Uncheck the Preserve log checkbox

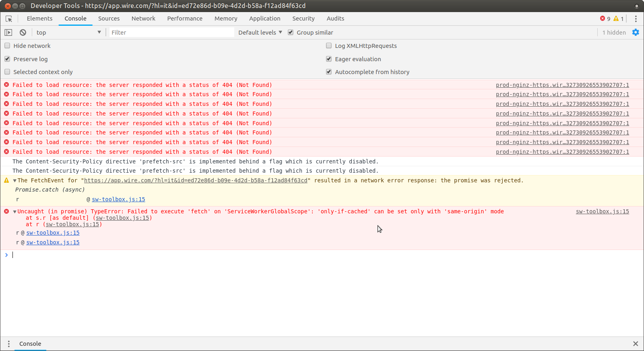coord(7,59)
